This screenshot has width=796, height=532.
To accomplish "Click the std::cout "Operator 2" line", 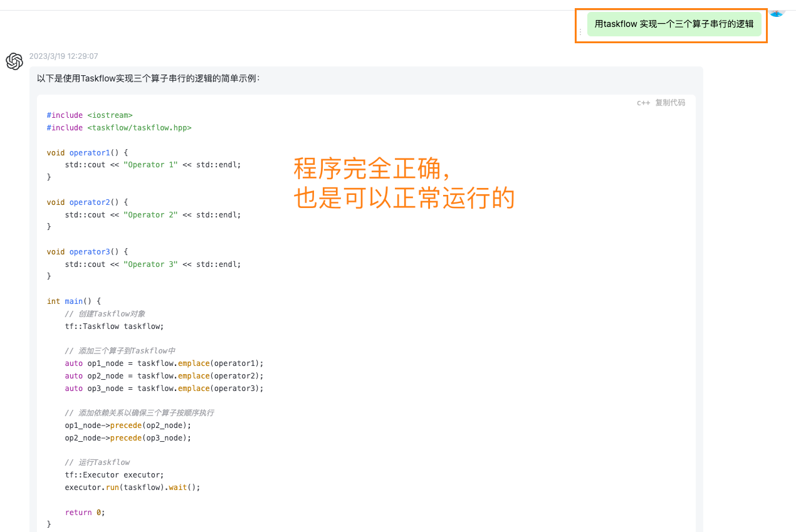I will (153, 214).
